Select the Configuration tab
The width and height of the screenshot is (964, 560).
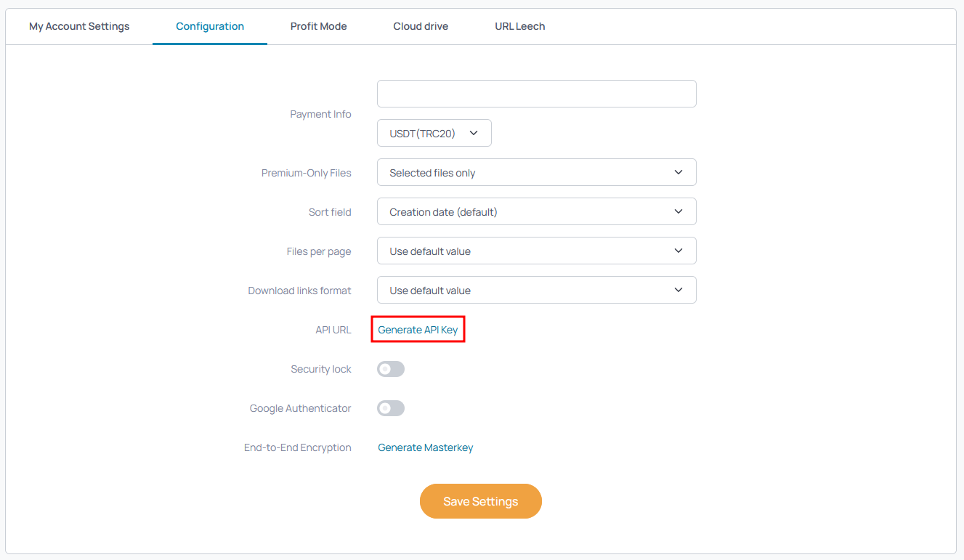coord(210,26)
